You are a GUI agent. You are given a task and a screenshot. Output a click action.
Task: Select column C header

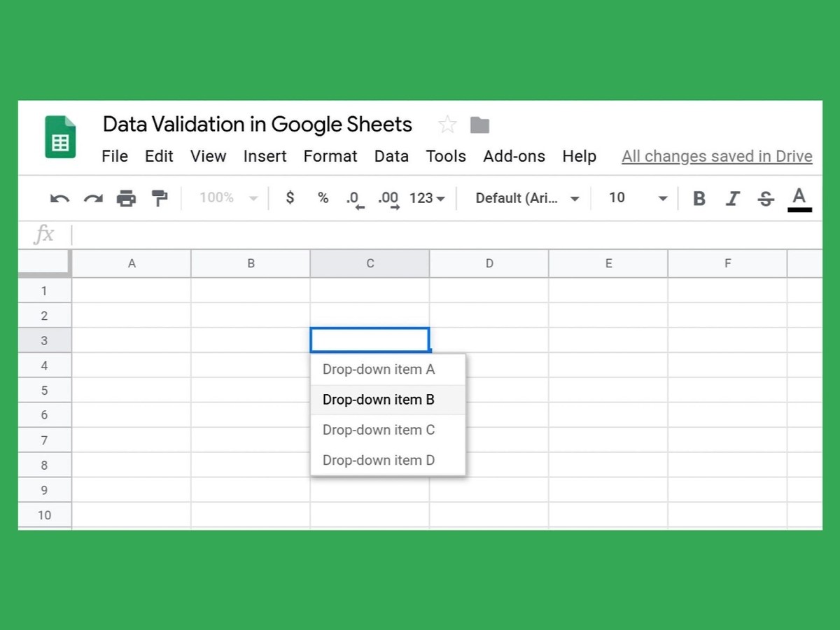(x=370, y=264)
